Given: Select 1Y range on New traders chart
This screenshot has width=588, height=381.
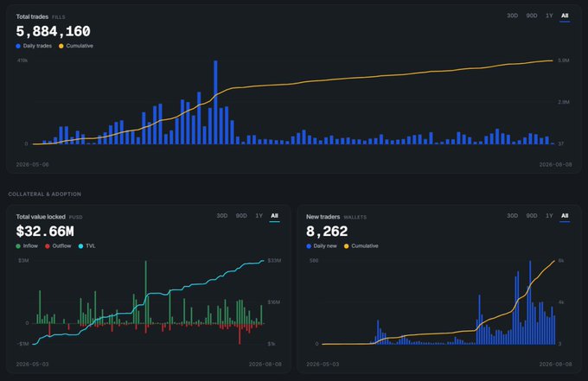Looking at the screenshot, I should point(549,216).
